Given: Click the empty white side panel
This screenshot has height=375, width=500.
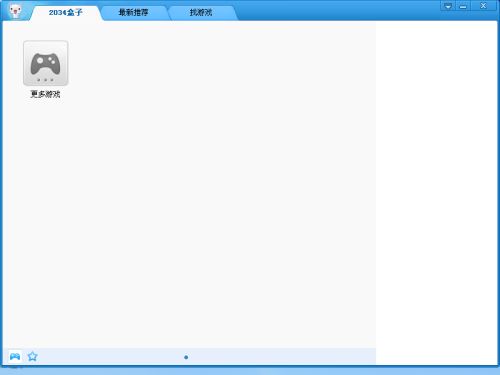Looking at the screenshot, I should (x=437, y=193).
